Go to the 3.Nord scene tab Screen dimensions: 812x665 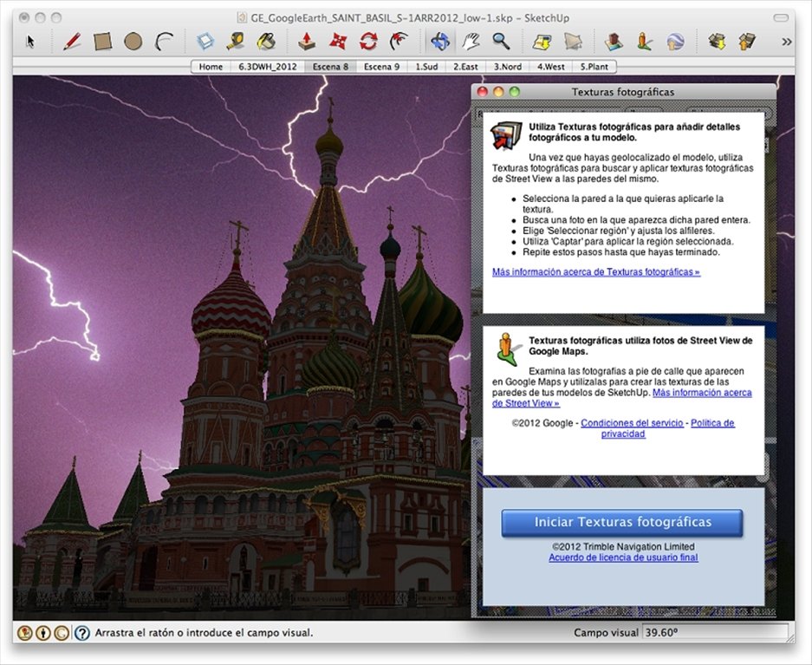point(508,66)
